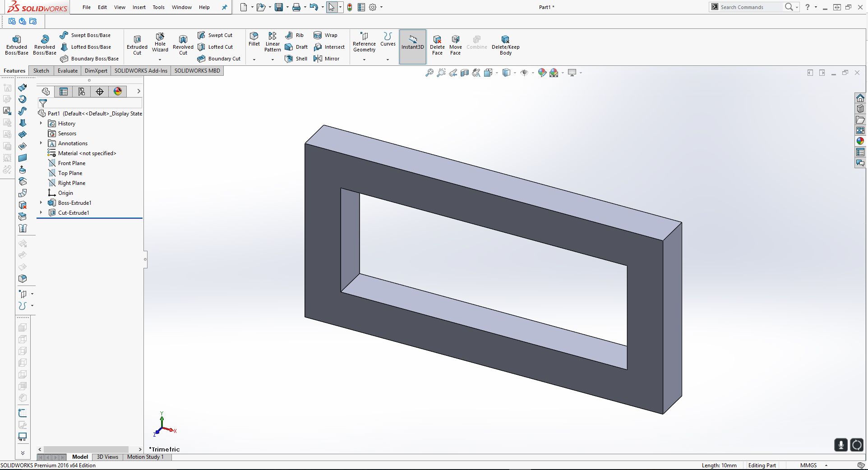Select Front Plane in feature tree

(x=67, y=163)
